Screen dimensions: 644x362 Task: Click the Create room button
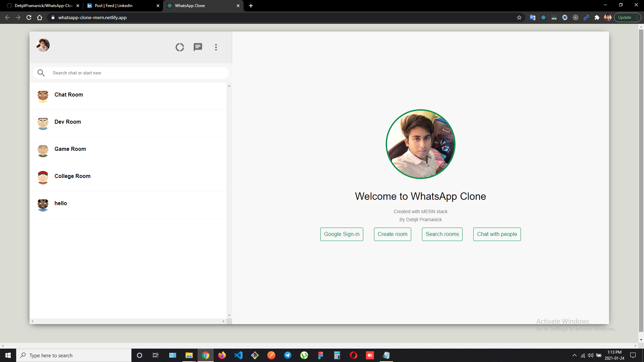tap(392, 234)
